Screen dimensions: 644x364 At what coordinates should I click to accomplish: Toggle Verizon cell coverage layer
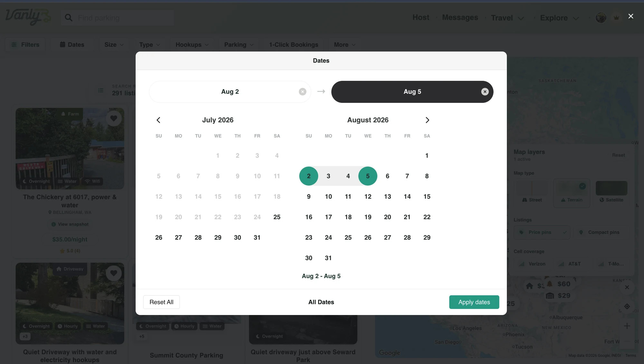[x=532, y=264]
